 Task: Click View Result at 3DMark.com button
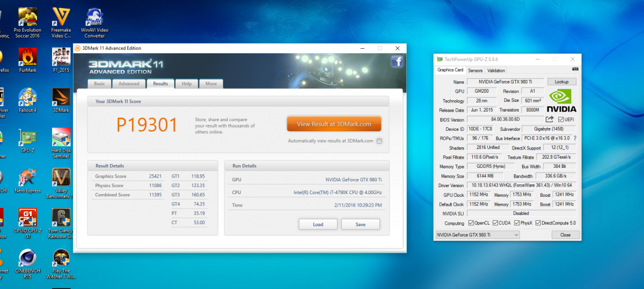coord(334,124)
